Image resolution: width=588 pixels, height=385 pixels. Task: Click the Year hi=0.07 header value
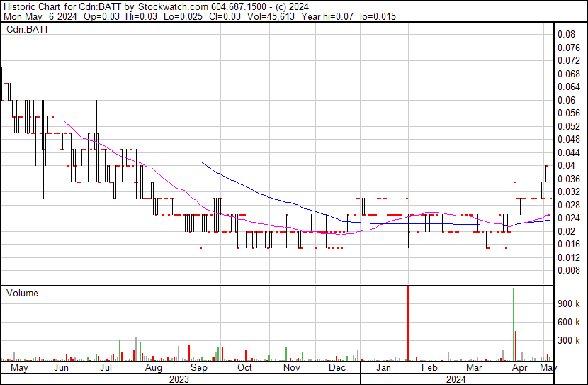point(327,16)
